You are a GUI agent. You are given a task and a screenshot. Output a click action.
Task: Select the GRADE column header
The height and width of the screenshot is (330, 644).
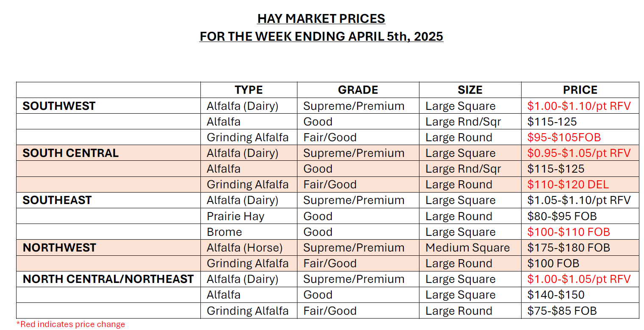tap(358, 90)
